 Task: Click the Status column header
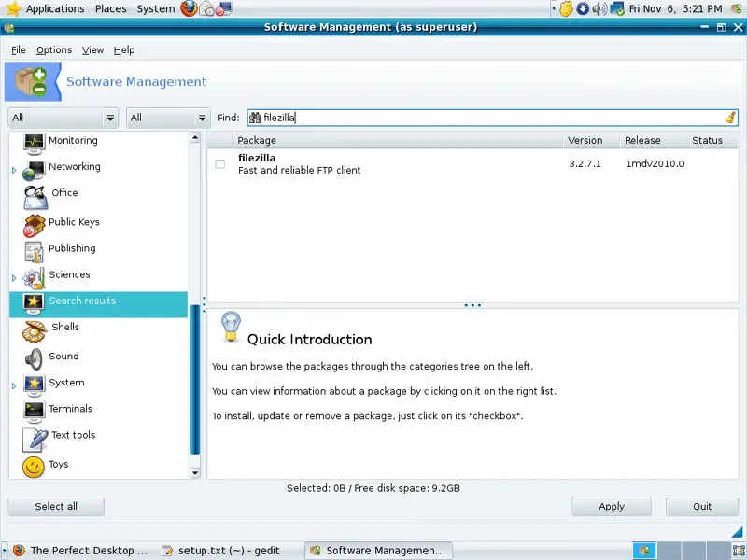click(713, 141)
